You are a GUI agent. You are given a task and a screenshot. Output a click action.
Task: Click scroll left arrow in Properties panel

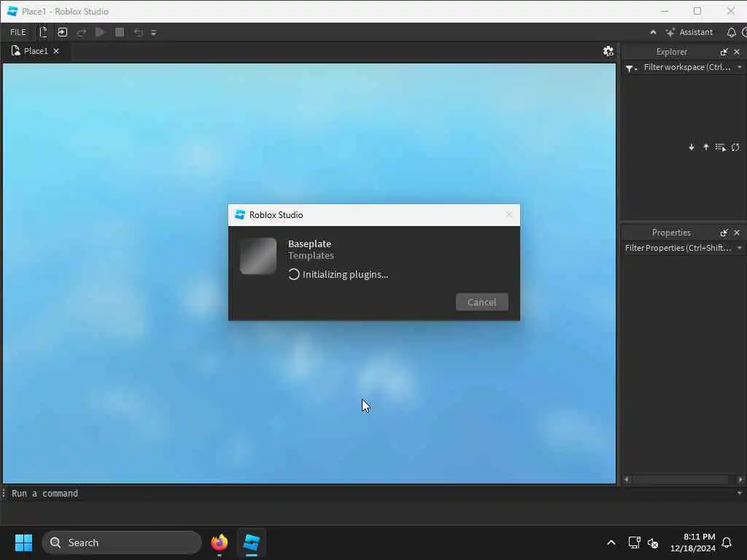click(x=627, y=480)
